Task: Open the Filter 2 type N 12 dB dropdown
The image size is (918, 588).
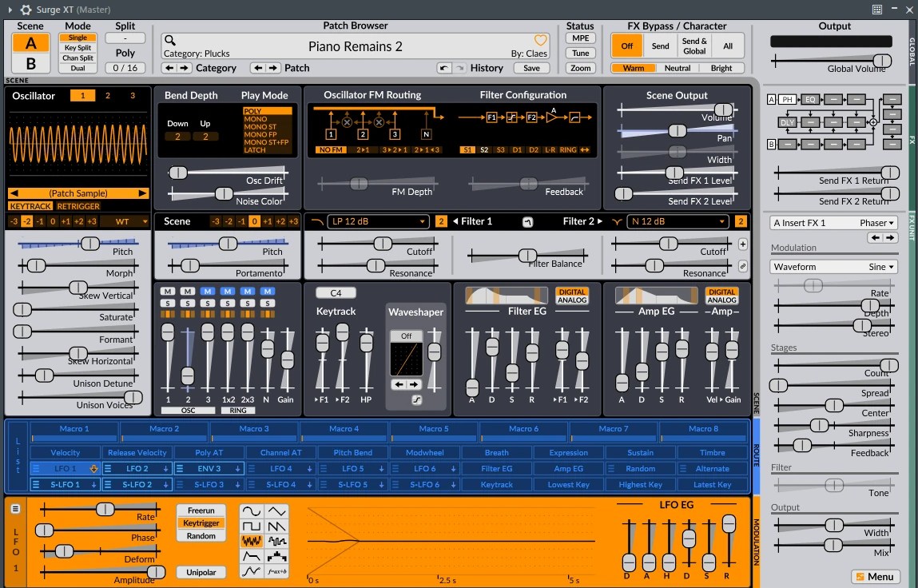Action: 678,221
